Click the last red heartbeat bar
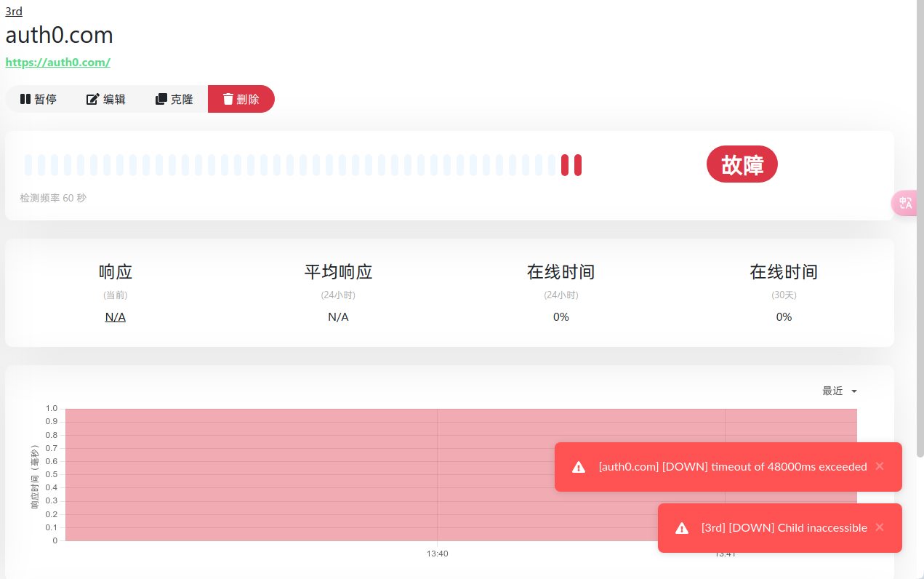The height and width of the screenshot is (579, 924). [x=578, y=165]
